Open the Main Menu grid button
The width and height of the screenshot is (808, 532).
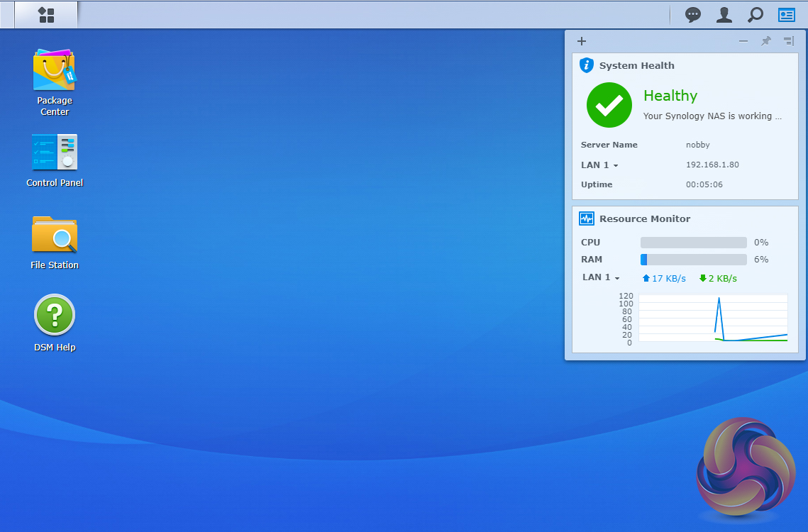click(x=46, y=15)
